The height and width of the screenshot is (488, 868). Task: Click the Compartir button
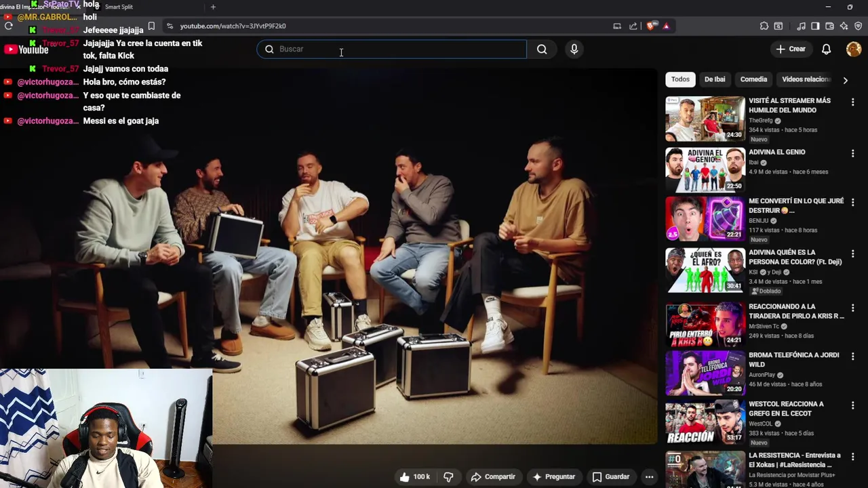(493, 476)
